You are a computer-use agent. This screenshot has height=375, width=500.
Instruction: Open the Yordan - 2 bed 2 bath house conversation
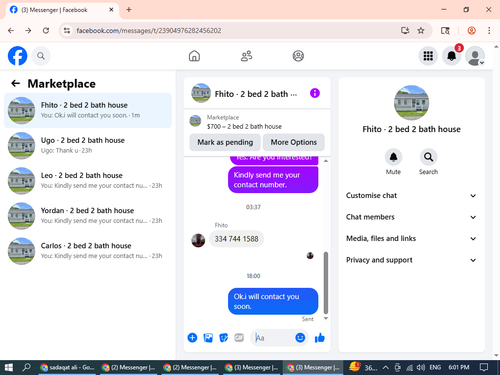click(88, 216)
